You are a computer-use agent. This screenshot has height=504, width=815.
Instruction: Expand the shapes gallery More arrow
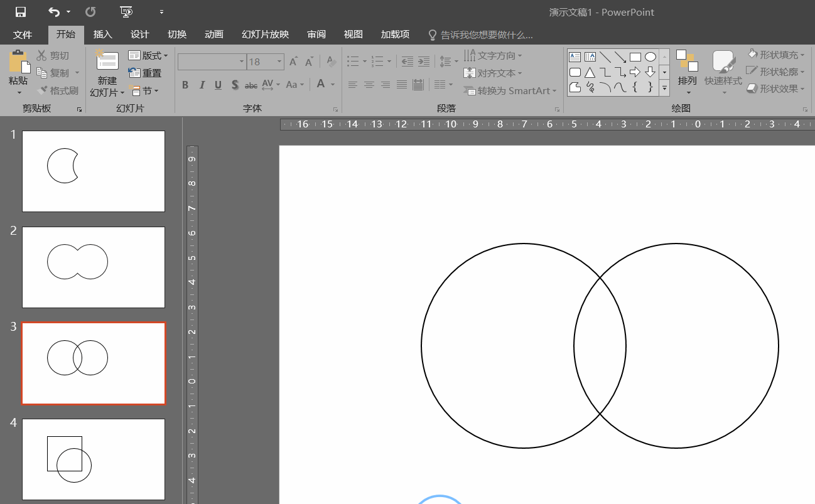(664, 88)
